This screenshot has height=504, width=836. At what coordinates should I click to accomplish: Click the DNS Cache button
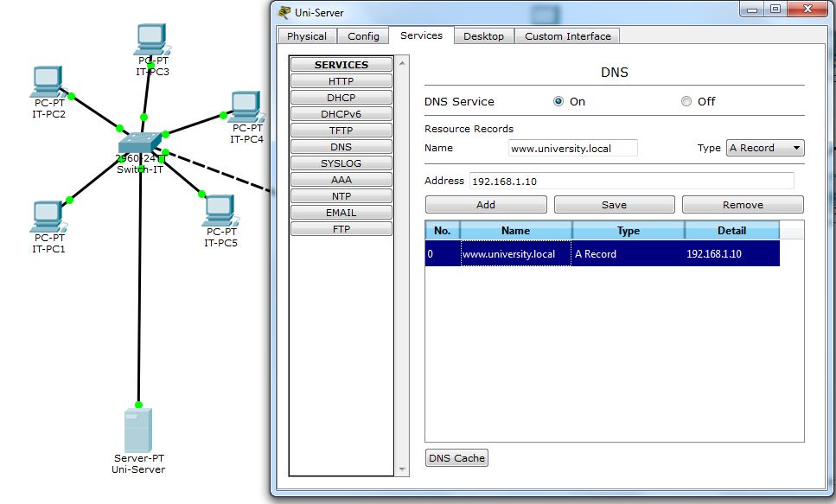(x=456, y=458)
